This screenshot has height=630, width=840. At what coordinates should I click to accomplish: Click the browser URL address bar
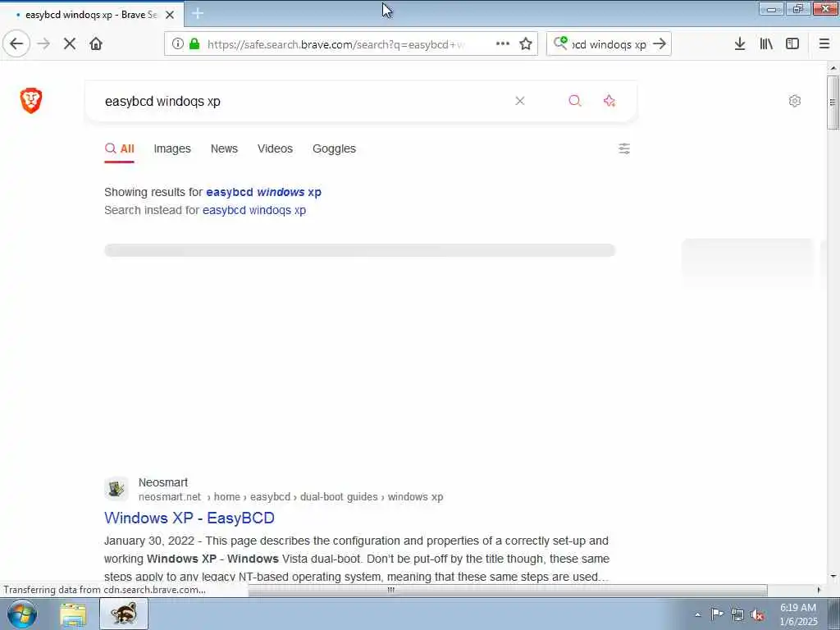click(336, 44)
